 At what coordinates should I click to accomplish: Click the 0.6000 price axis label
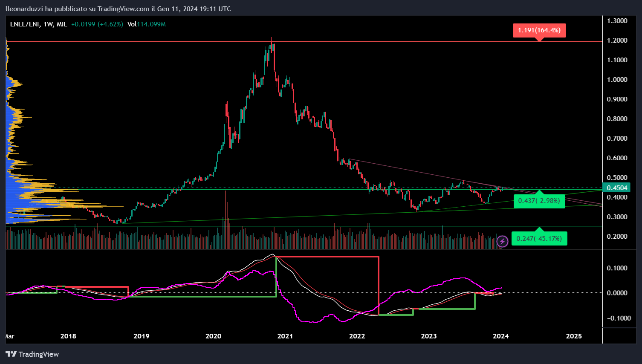point(617,158)
